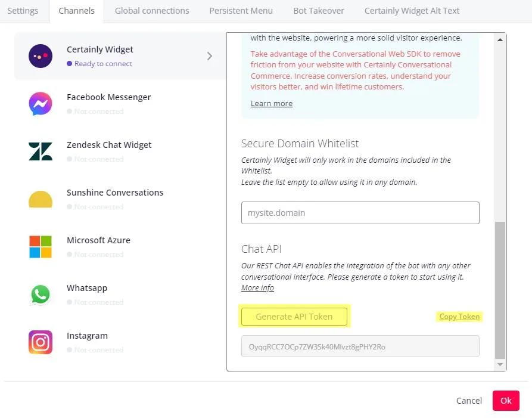Switch to the Settings tab
Viewport: 532px width, 418px height.
click(x=23, y=11)
